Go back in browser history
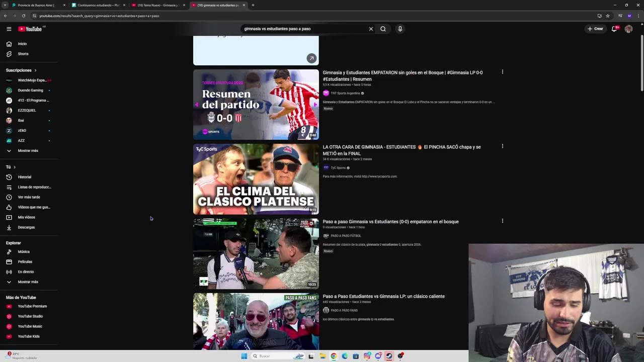The image size is (644, 362). click(5, 16)
